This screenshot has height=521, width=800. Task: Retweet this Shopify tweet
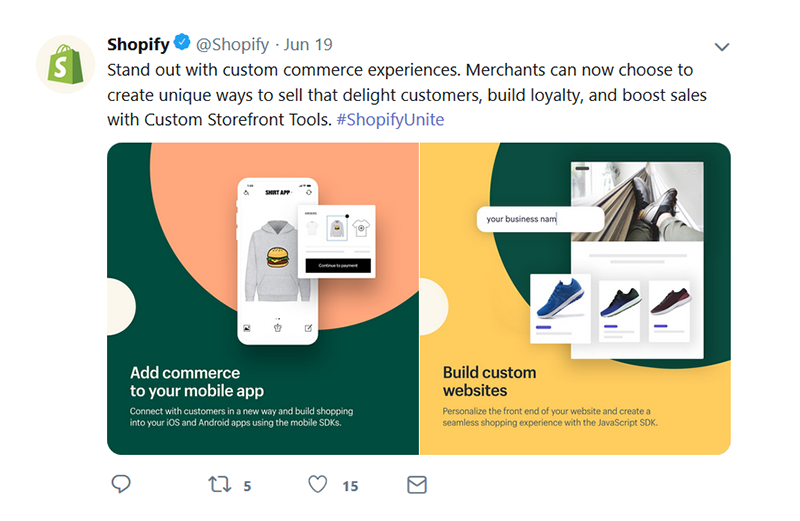pos(218,485)
